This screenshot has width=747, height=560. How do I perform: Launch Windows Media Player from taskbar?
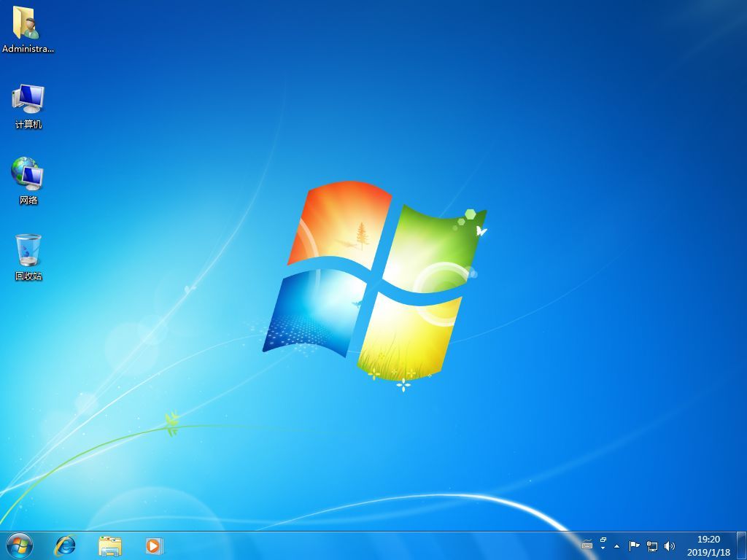coord(155,545)
